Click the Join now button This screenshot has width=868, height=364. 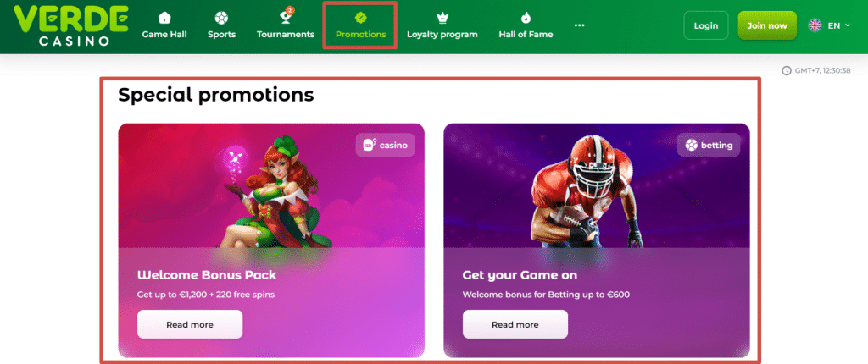point(766,25)
